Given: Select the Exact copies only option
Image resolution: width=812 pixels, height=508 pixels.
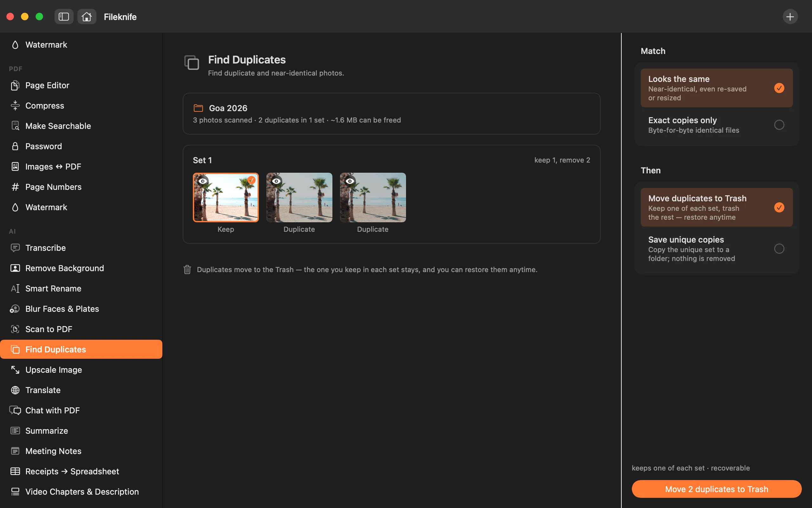Looking at the screenshot, I should tap(717, 125).
